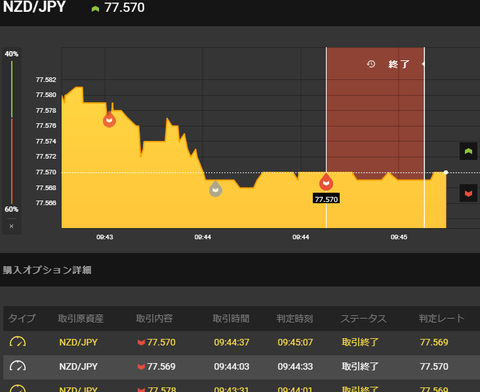The height and width of the screenshot is (392, 480).
Task: Click 取引終了 status in the 09:44:37 row
Action: pyautogui.click(x=360, y=342)
